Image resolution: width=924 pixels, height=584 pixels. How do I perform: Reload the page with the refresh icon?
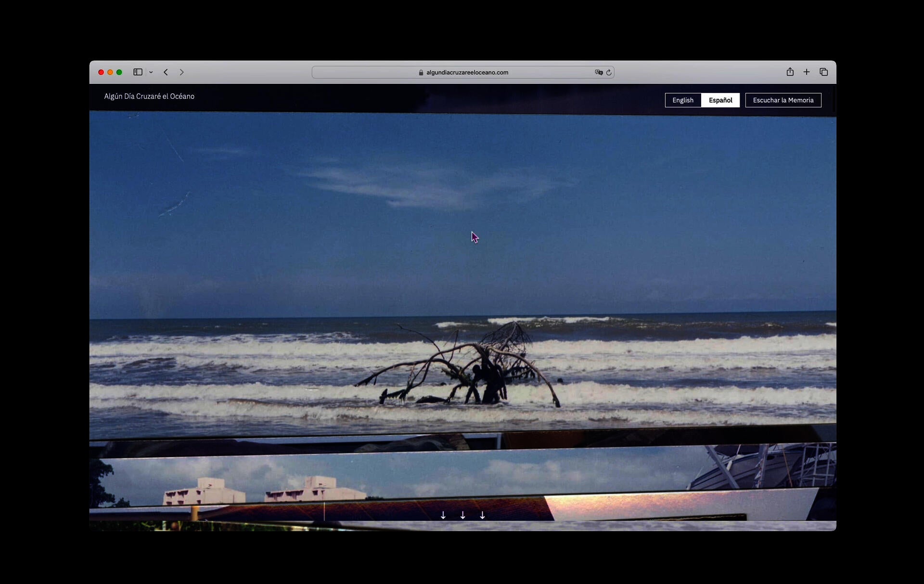(609, 72)
